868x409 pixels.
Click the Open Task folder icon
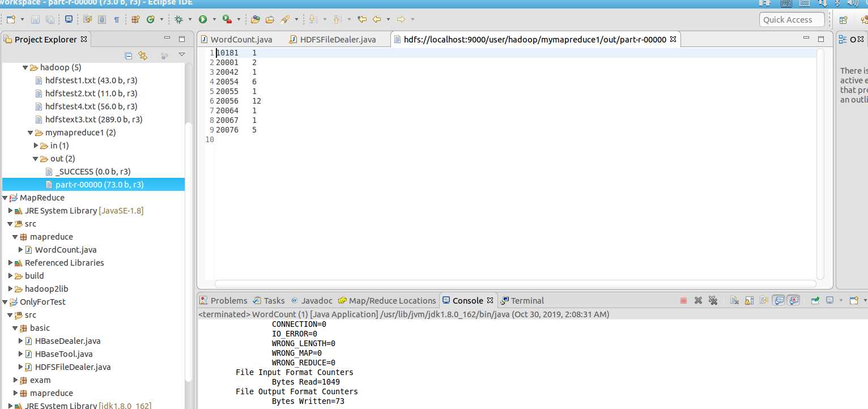270,19
